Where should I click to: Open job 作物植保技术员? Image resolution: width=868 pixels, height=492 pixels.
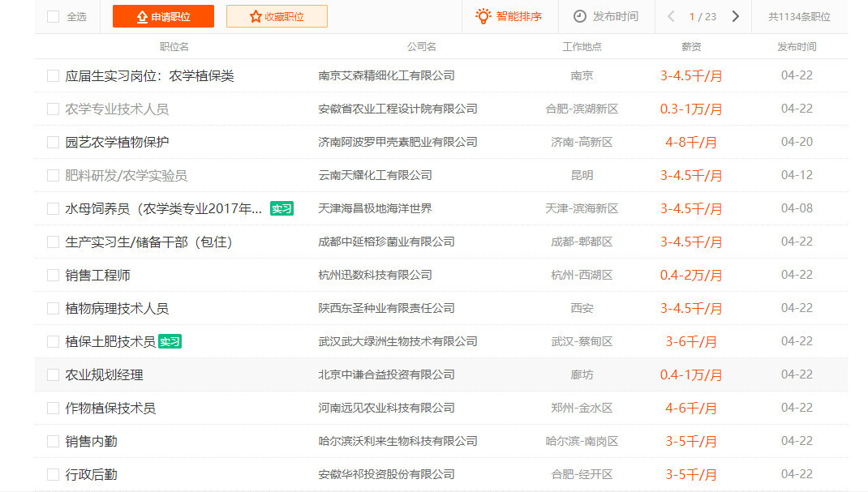(110, 408)
